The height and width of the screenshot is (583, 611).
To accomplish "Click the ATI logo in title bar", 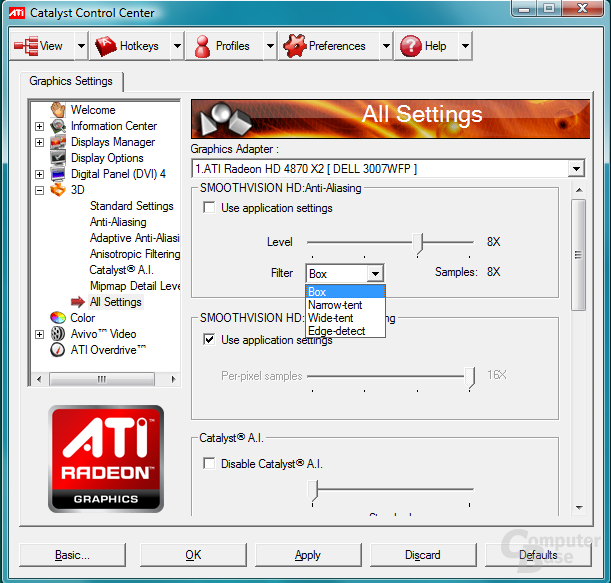I will click(x=17, y=13).
